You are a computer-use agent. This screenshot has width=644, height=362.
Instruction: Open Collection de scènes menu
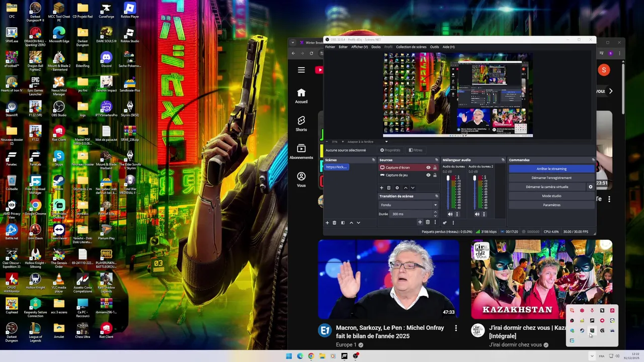pyautogui.click(x=411, y=47)
